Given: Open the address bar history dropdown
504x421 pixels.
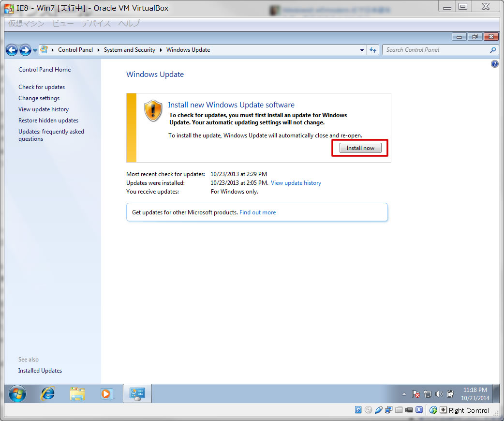Looking at the screenshot, I should 362,50.
